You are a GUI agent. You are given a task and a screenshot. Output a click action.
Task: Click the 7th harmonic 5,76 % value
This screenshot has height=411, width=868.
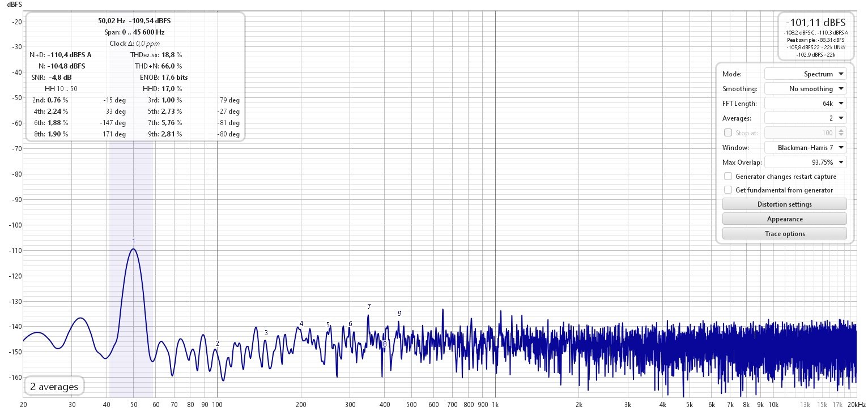pos(172,123)
